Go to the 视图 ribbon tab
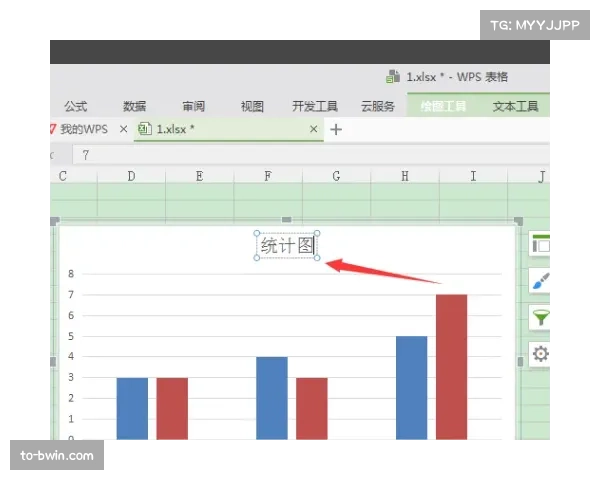This screenshot has width=600, height=480. pos(252,106)
